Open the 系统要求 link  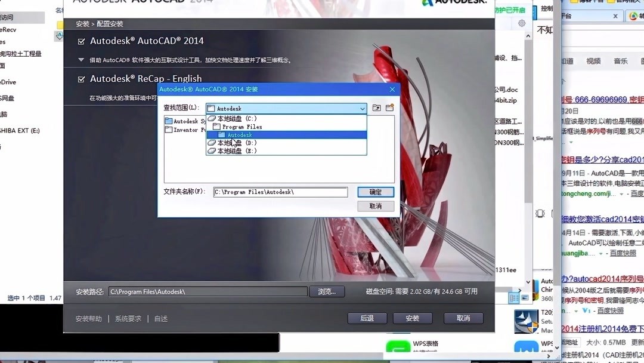coord(129,318)
